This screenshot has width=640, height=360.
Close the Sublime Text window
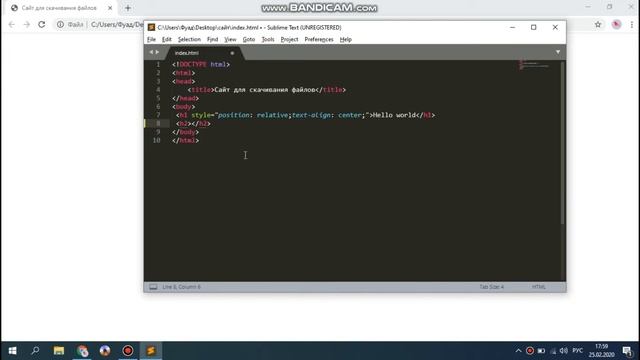pyautogui.click(x=555, y=27)
